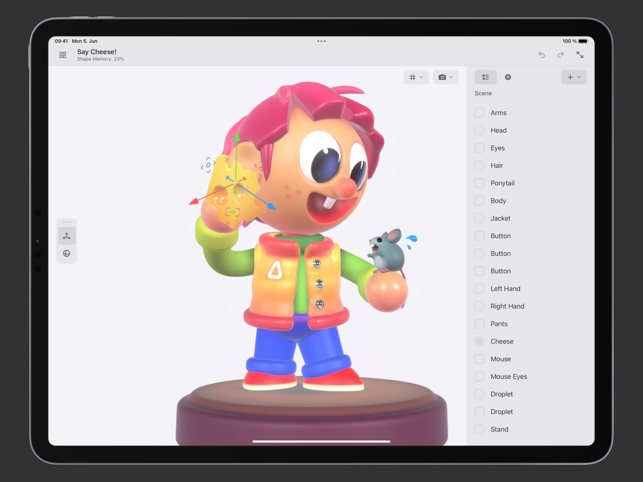Open the camera dropdown menu

click(445, 77)
